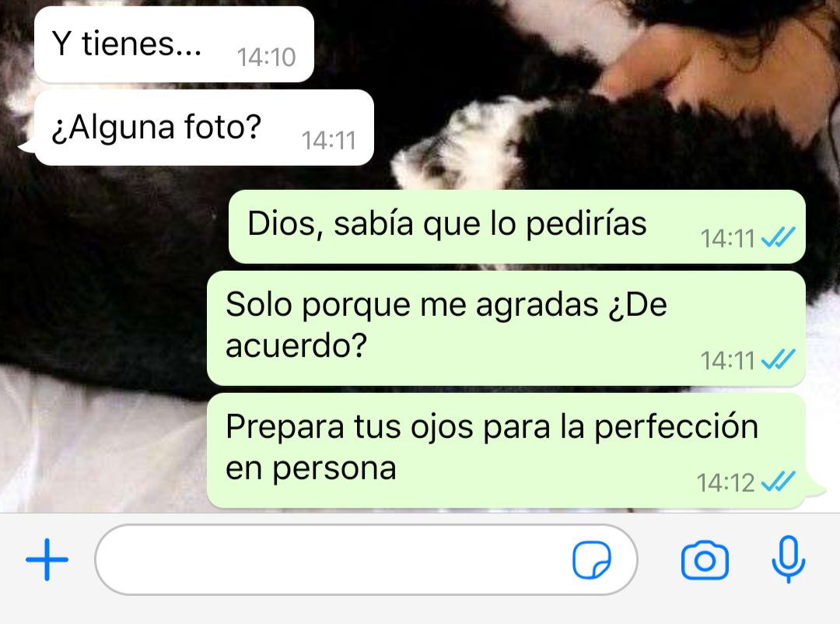Focus the empty message input field
This screenshot has height=624, width=840.
pyautogui.click(x=366, y=559)
